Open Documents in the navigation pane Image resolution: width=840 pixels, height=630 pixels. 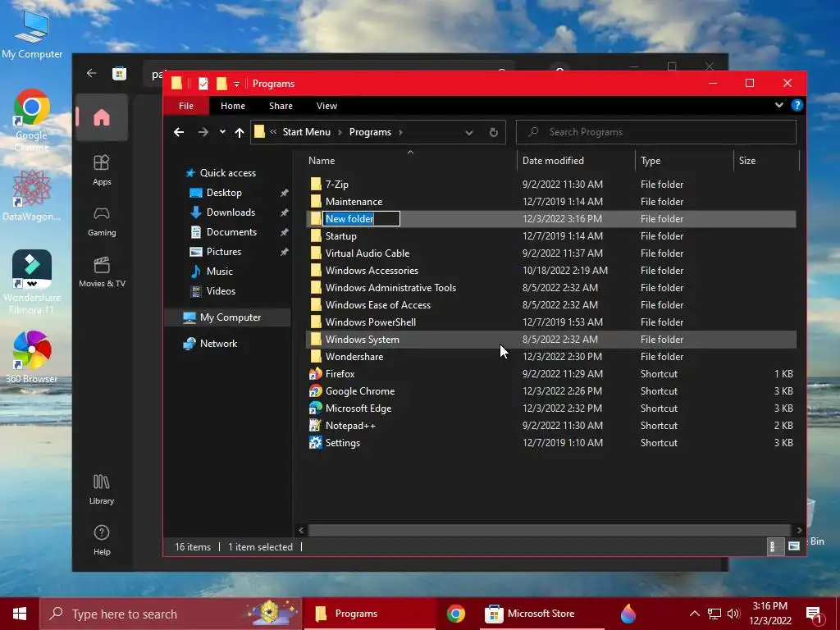231,232
